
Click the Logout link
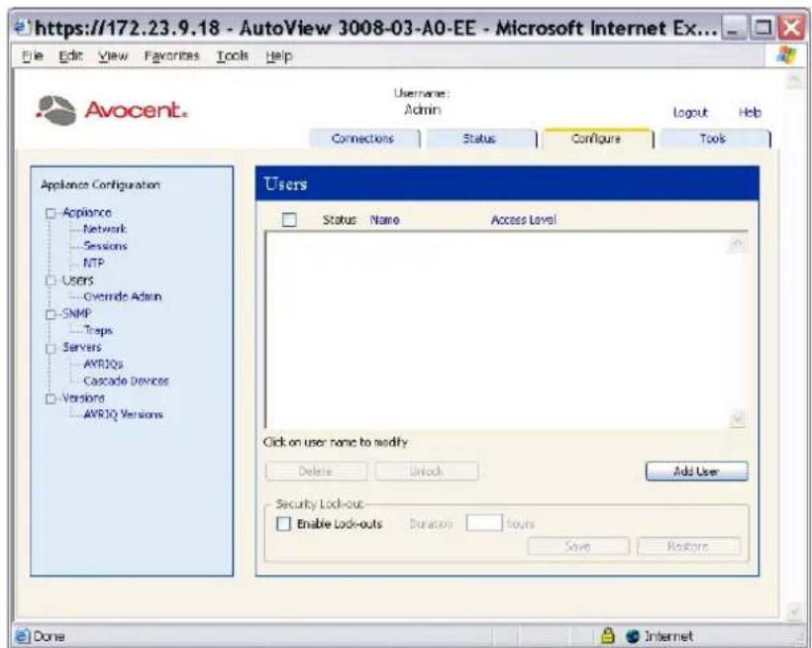(x=690, y=112)
